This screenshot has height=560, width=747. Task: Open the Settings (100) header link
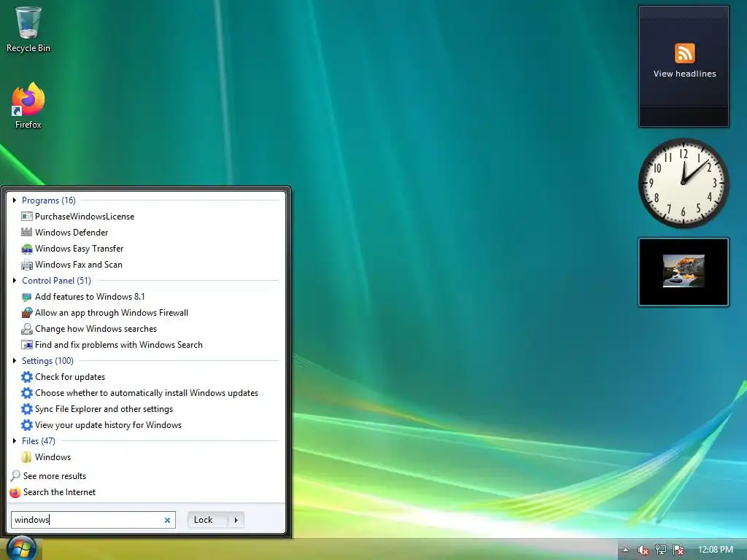[x=47, y=361]
